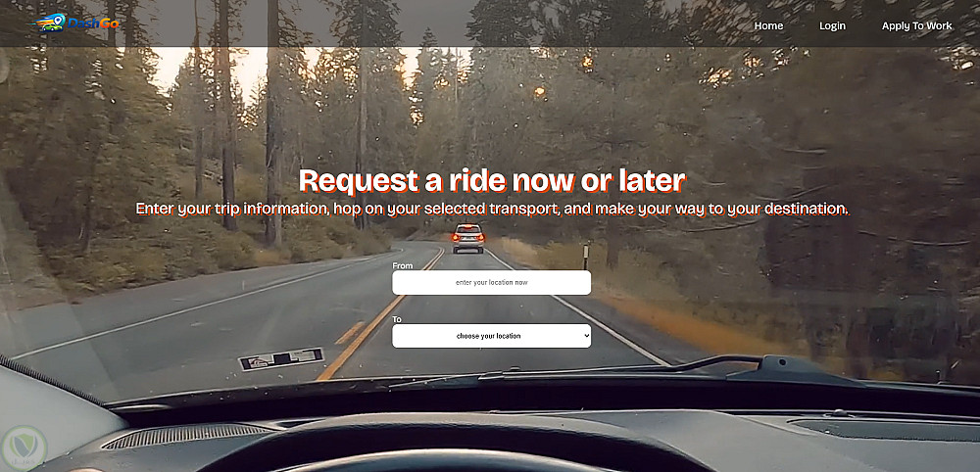980x472 pixels.
Task: Click the car with red taillights ahead
Action: click(x=468, y=239)
